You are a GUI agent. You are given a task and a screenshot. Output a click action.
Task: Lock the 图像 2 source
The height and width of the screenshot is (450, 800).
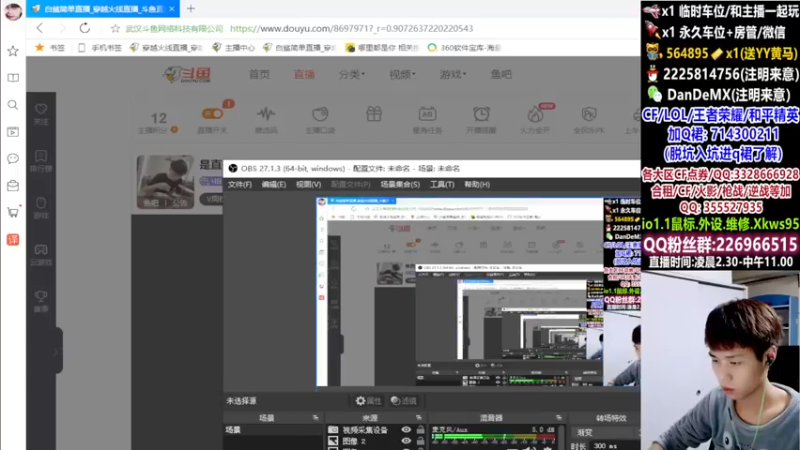(x=420, y=441)
